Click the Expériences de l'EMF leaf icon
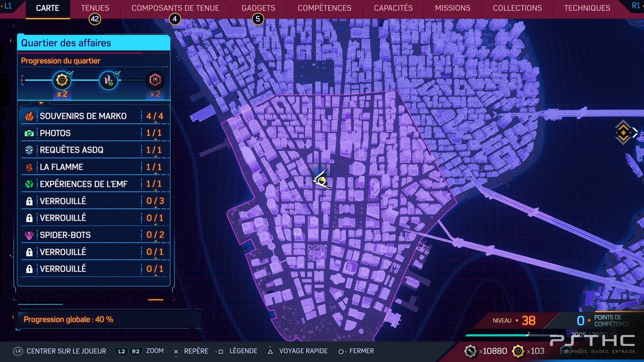 pos(29,184)
